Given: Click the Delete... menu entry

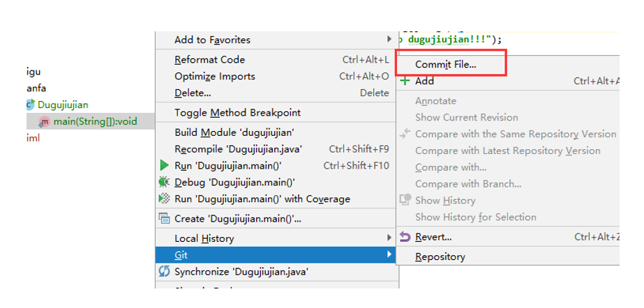Looking at the screenshot, I should click(193, 93).
